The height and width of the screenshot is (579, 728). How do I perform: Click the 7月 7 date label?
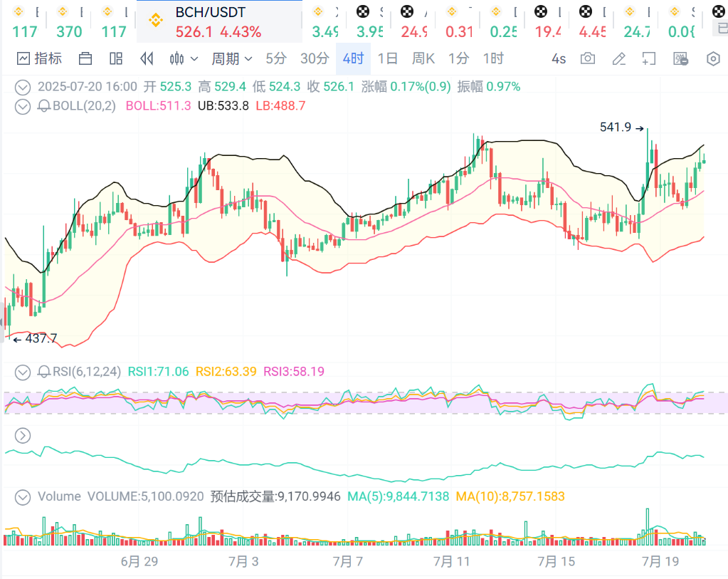click(348, 561)
